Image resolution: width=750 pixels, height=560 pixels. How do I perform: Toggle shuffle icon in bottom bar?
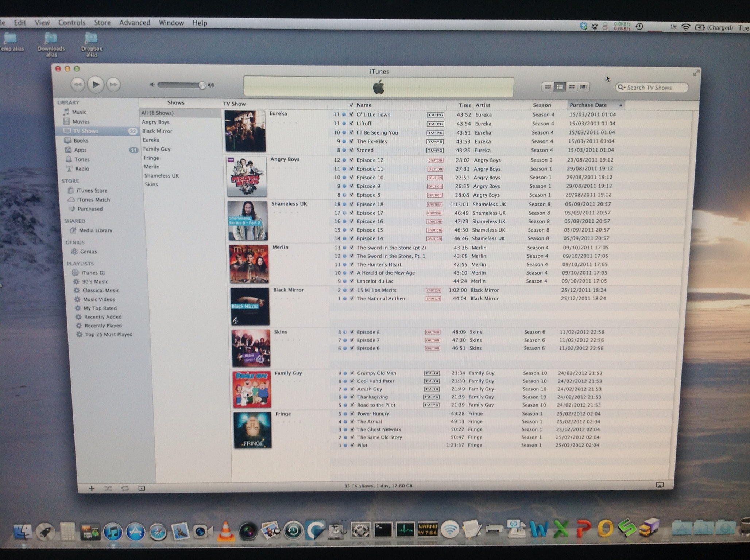(108, 489)
